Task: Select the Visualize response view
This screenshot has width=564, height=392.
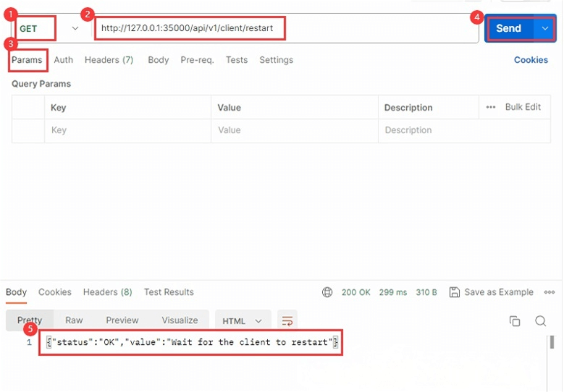Action: click(180, 320)
